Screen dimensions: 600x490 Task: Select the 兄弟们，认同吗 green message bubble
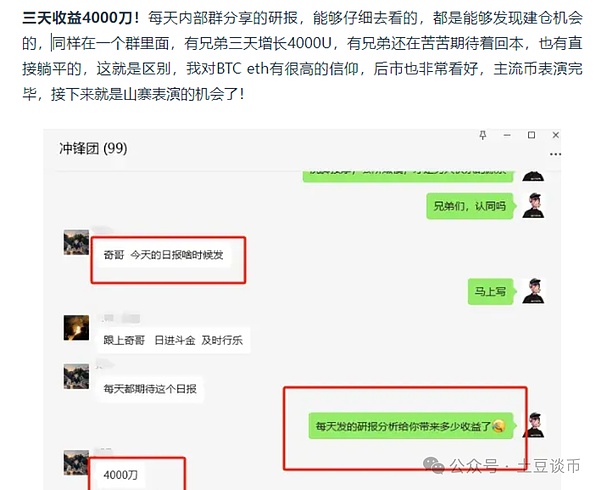pos(470,206)
